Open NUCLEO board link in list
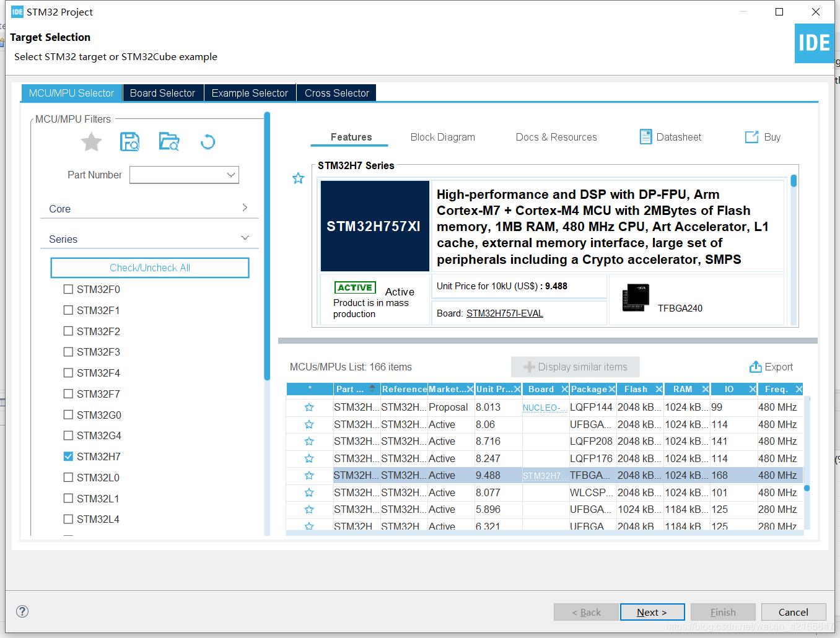840x638 pixels. coord(545,408)
